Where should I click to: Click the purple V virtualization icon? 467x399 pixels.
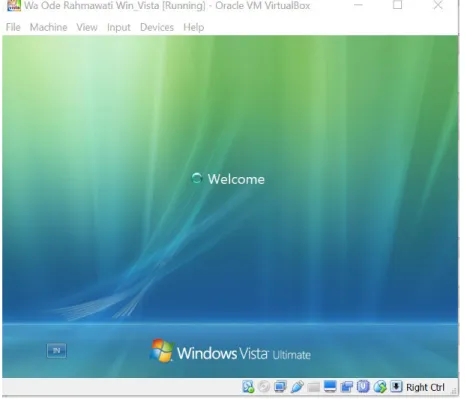tap(363, 386)
